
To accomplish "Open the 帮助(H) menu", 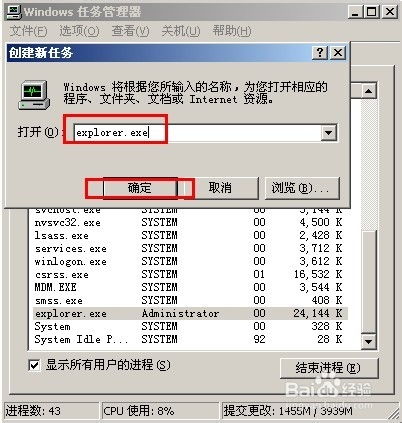I will point(232,31).
